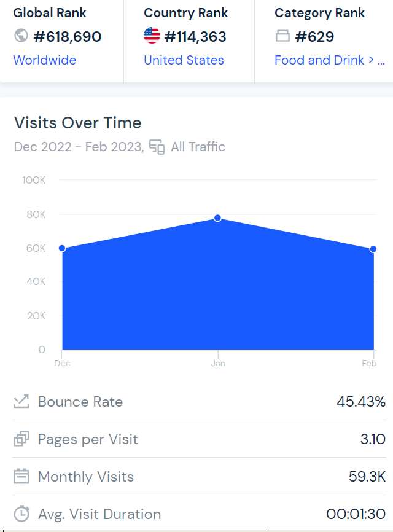The image size is (393, 532).
Task: Click the United States flag icon
Action: point(152,36)
